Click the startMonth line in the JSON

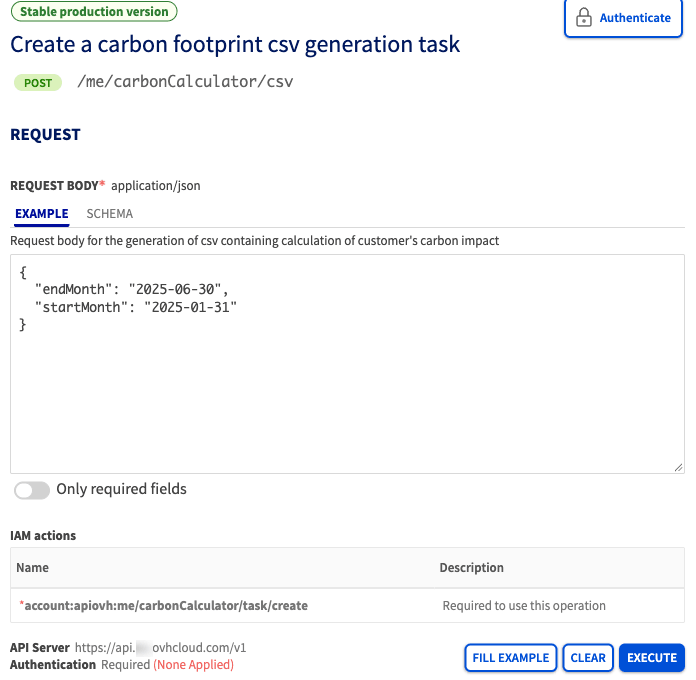[x=136, y=307]
